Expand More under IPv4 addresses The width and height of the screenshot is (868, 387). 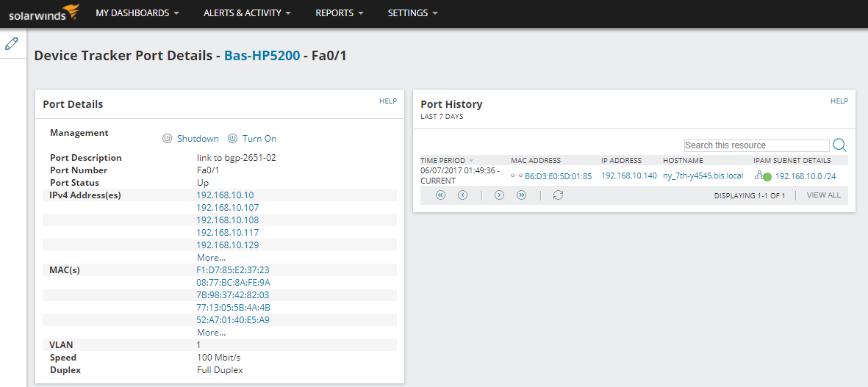(211, 258)
